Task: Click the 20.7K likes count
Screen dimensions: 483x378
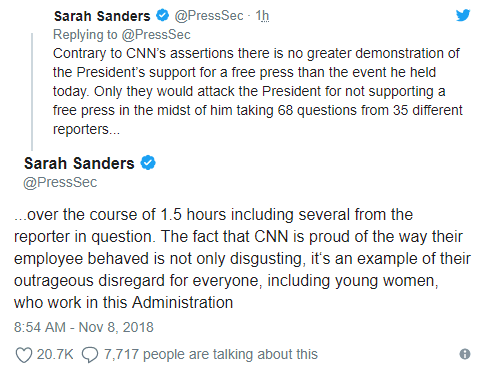Action: click(x=55, y=354)
